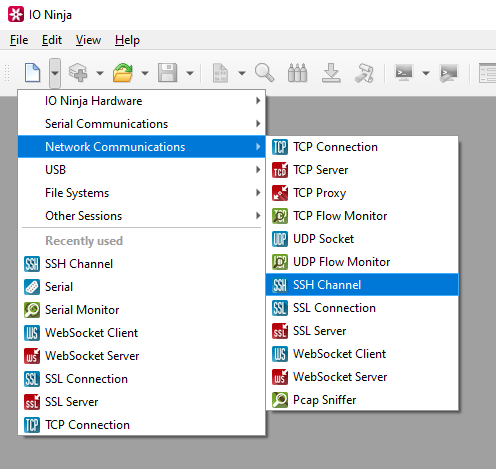Choose TCP Server from the submenu
The image size is (496, 469).
click(362, 170)
